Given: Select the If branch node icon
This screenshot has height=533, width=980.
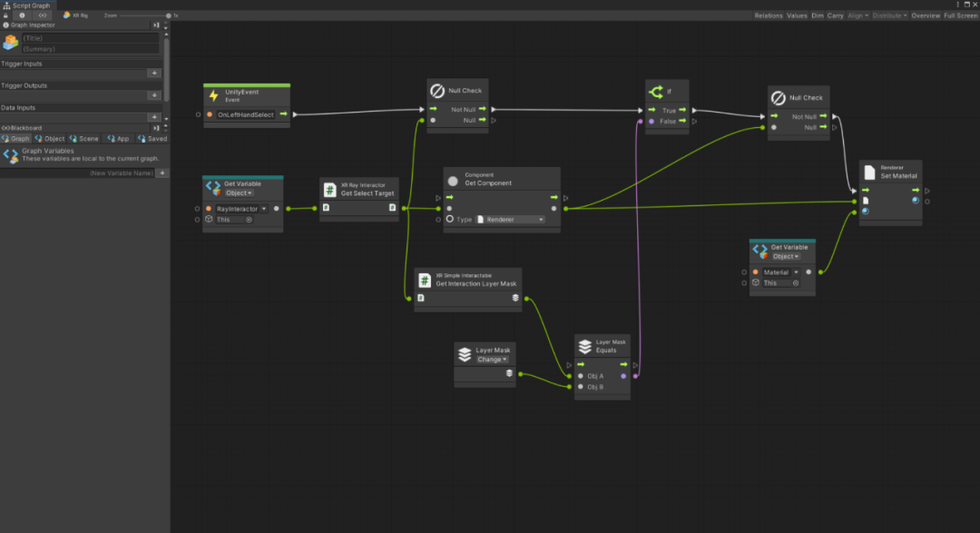Looking at the screenshot, I should pos(655,91).
